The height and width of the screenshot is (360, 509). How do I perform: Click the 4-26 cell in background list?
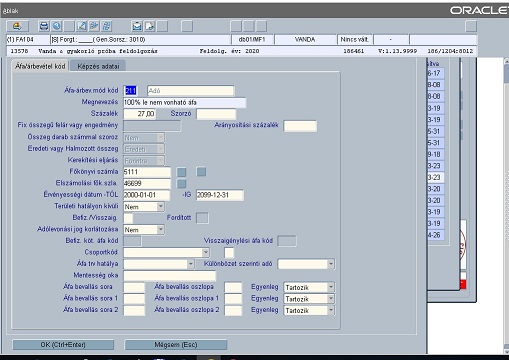(x=435, y=235)
